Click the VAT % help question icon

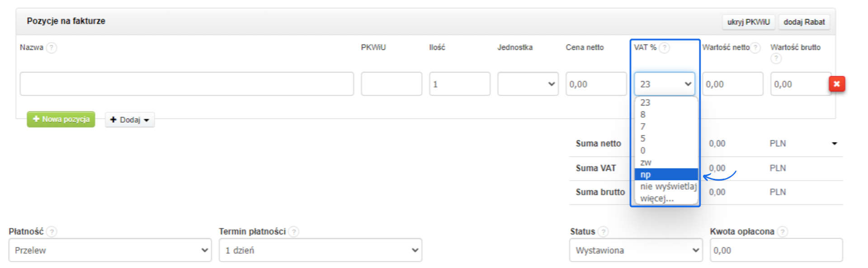tap(665, 47)
